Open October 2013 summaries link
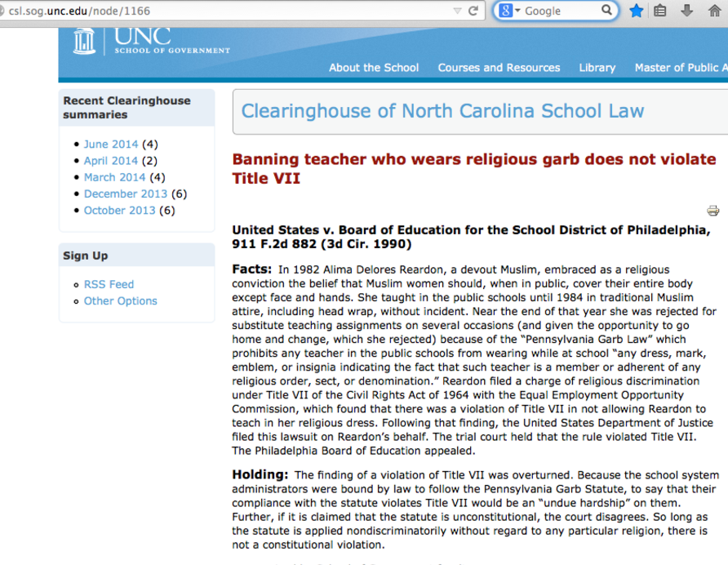 (x=120, y=211)
